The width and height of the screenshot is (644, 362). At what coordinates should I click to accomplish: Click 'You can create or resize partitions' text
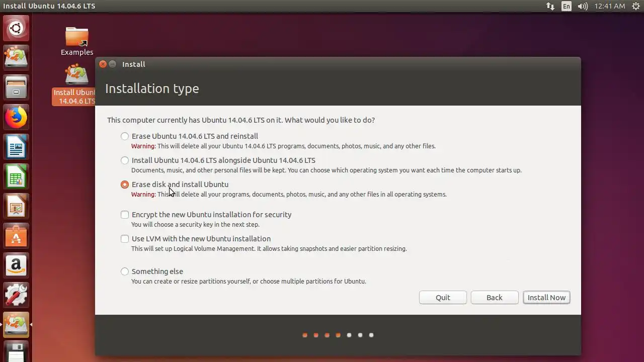249,282
